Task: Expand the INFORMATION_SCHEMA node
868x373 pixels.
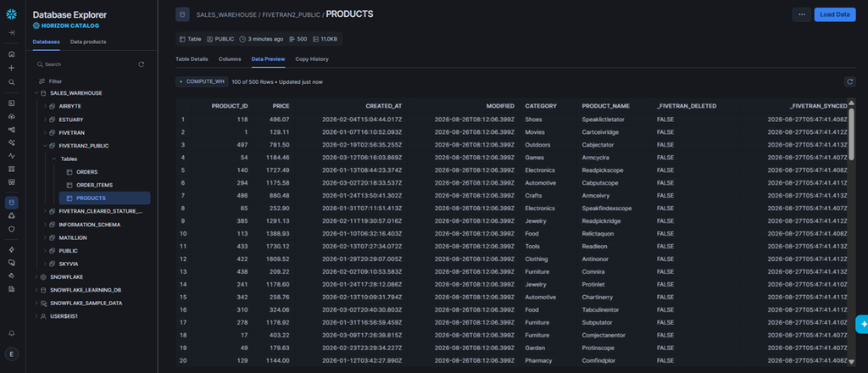Action: (46, 225)
